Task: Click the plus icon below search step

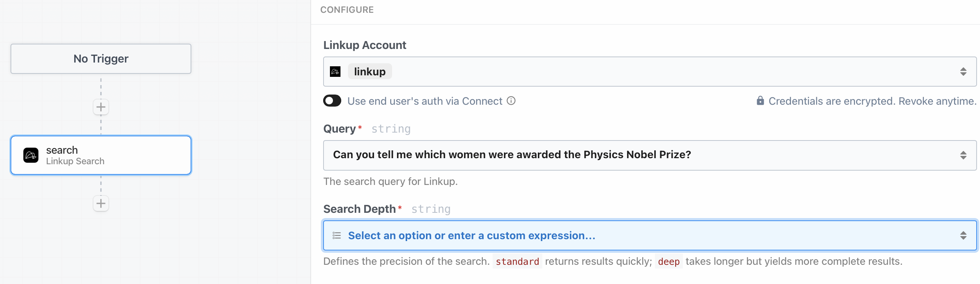Action: pyautogui.click(x=101, y=203)
